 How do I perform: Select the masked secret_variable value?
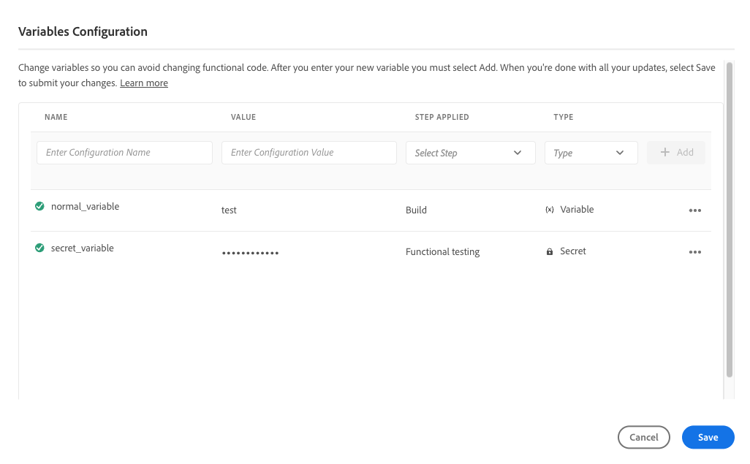[x=250, y=253]
